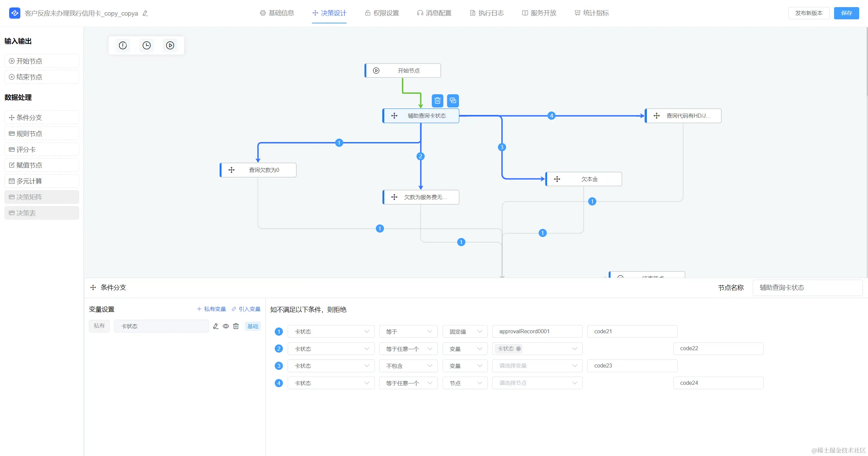868x456 pixels.
Task: Switch to 基础信息 tab
Action: 277,13
